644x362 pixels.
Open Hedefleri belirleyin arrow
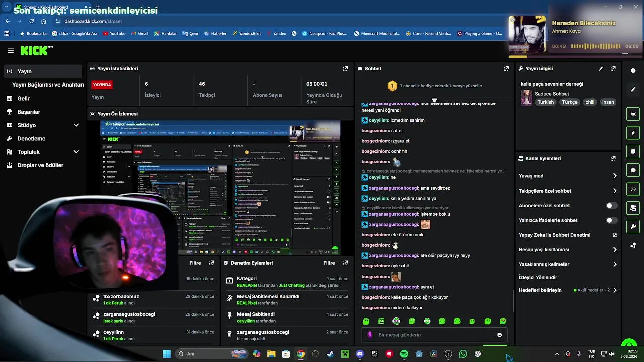click(614, 290)
